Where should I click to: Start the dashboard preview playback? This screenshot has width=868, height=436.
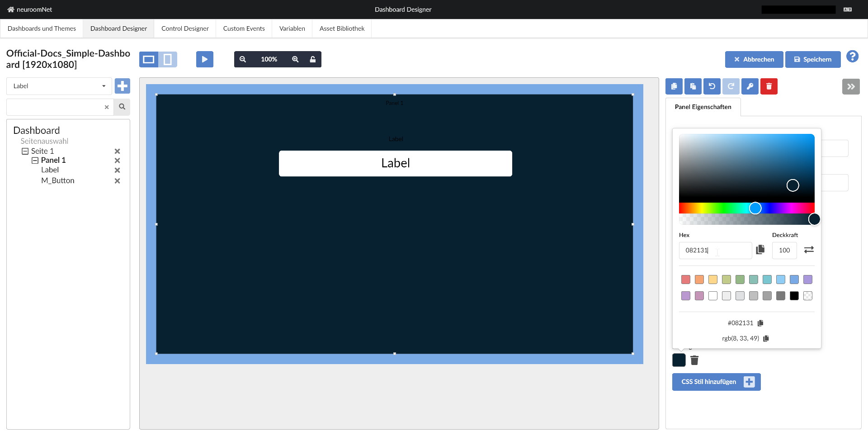click(204, 59)
